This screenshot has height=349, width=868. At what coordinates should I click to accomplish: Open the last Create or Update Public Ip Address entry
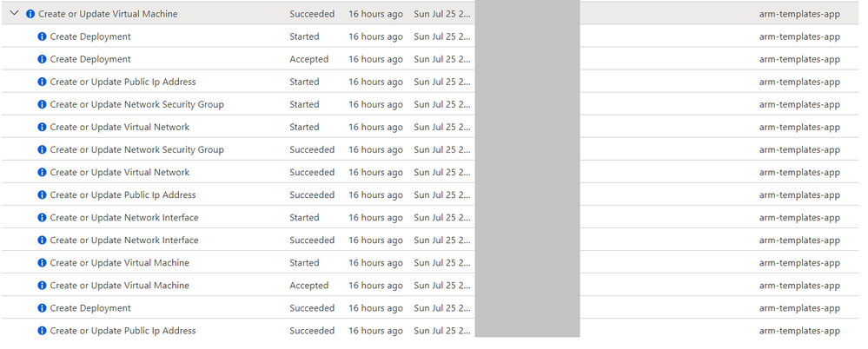[123, 331]
